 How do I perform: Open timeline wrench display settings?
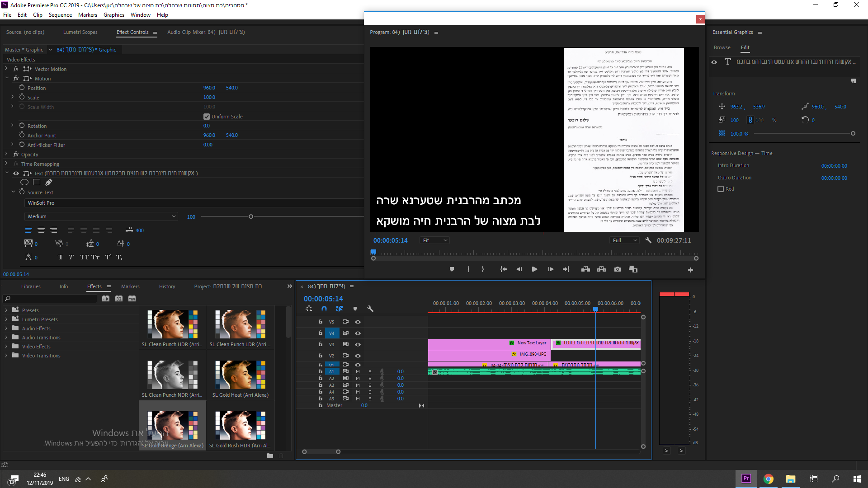[370, 309]
